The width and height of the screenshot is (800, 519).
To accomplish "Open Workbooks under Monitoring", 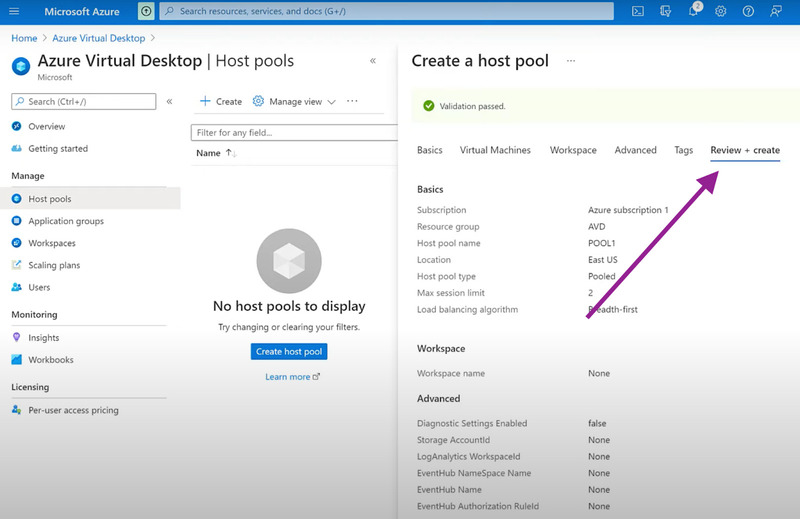I will [x=51, y=360].
